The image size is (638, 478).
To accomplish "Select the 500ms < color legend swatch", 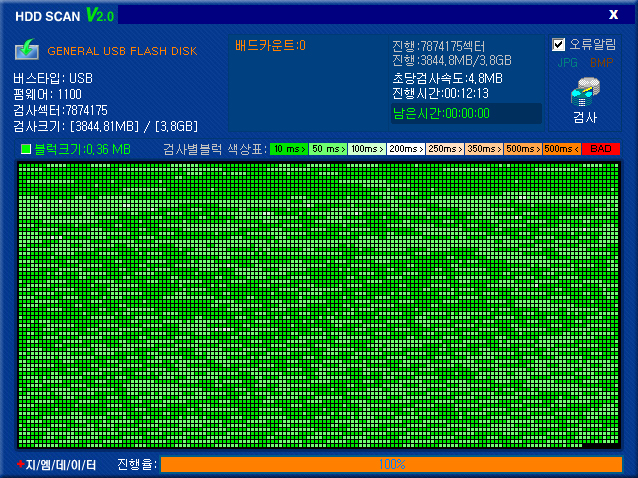I will coord(562,149).
